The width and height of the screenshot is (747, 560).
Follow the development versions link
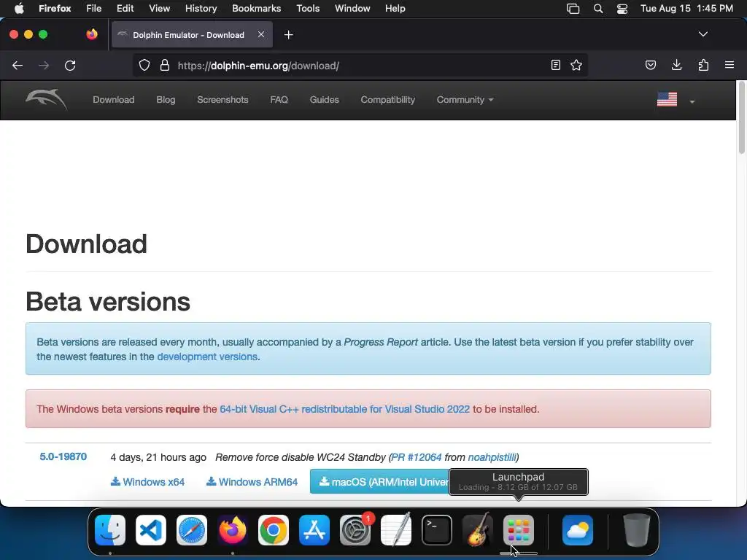coord(207,357)
